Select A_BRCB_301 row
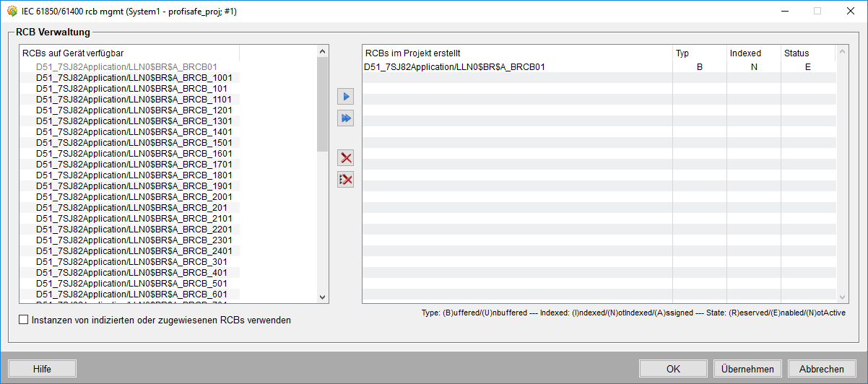The width and height of the screenshot is (868, 384). coord(130,261)
